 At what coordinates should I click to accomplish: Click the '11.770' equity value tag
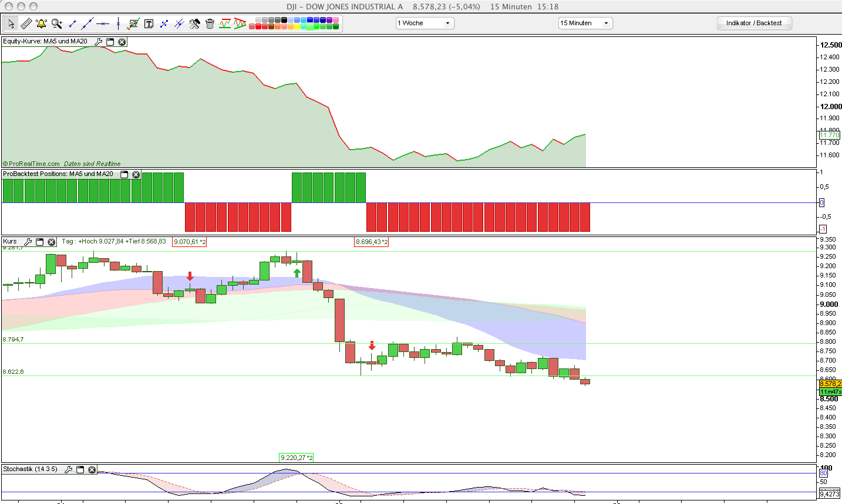[830, 135]
